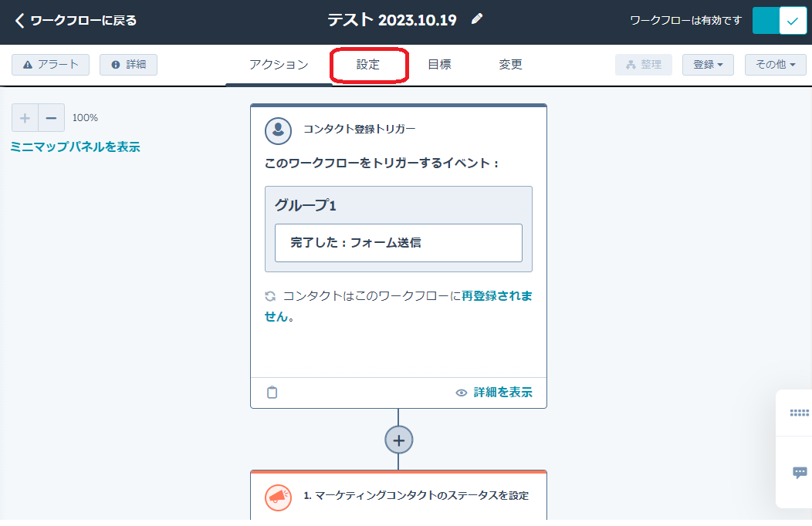Viewport: 812px width, 526px height.
Task: Open the chat bubble icon on side widget
Action: (800, 472)
